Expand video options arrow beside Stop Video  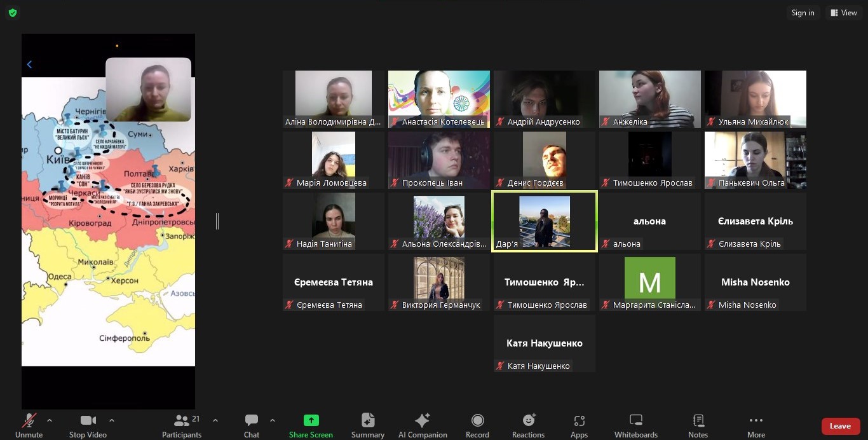point(112,420)
